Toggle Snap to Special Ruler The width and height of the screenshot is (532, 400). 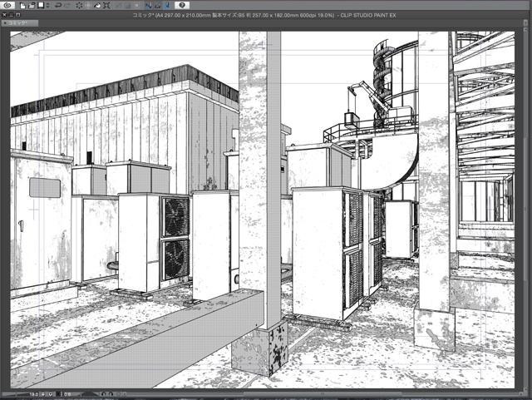158,6
